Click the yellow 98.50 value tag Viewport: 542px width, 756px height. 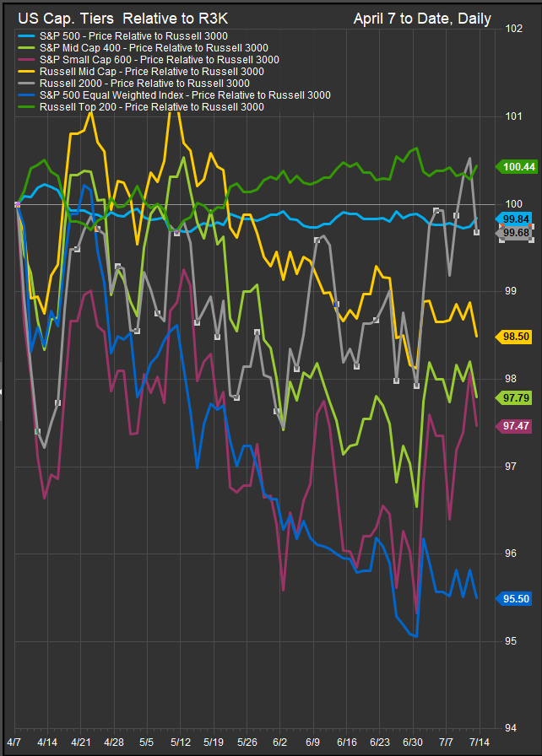516,336
